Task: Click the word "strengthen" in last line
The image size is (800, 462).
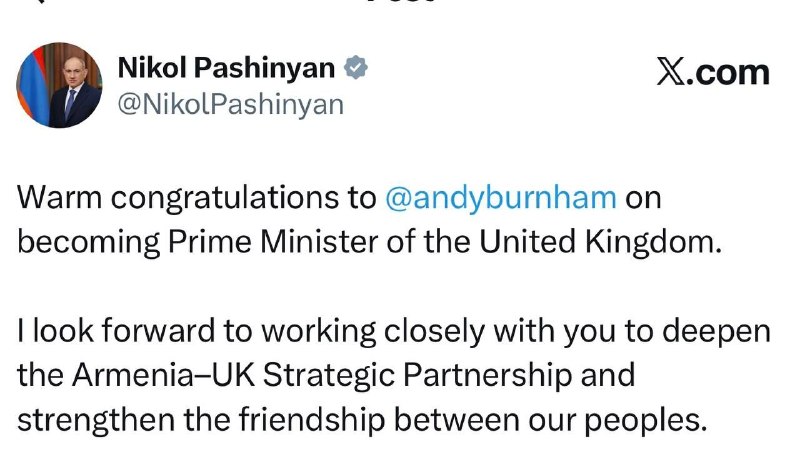Action: 96,421
